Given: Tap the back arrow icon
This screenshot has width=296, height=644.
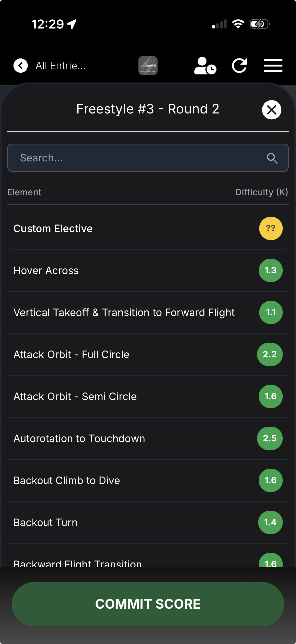Looking at the screenshot, I should point(20,66).
